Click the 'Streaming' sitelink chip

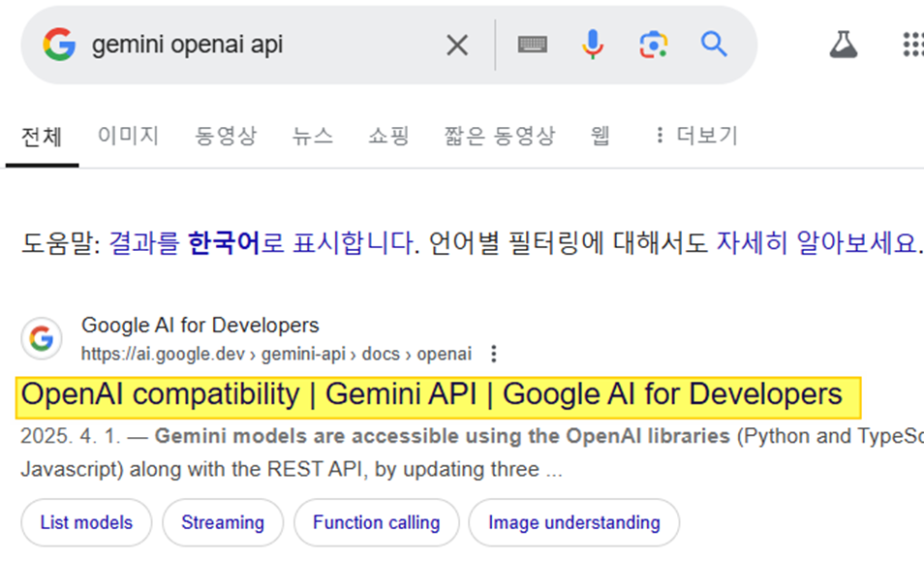click(223, 522)
